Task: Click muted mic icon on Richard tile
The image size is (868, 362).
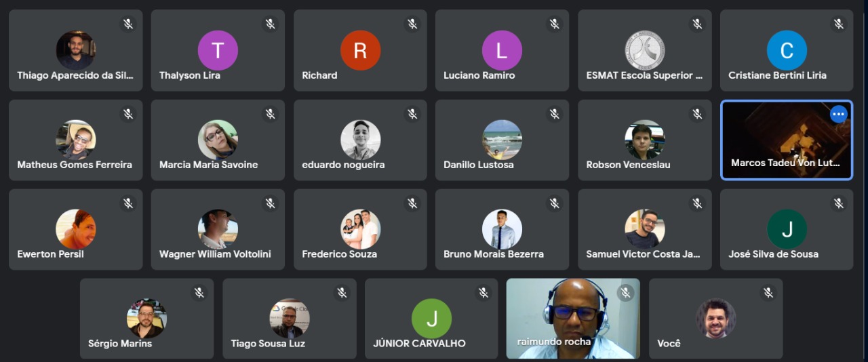Action: (x=412, y=24)
